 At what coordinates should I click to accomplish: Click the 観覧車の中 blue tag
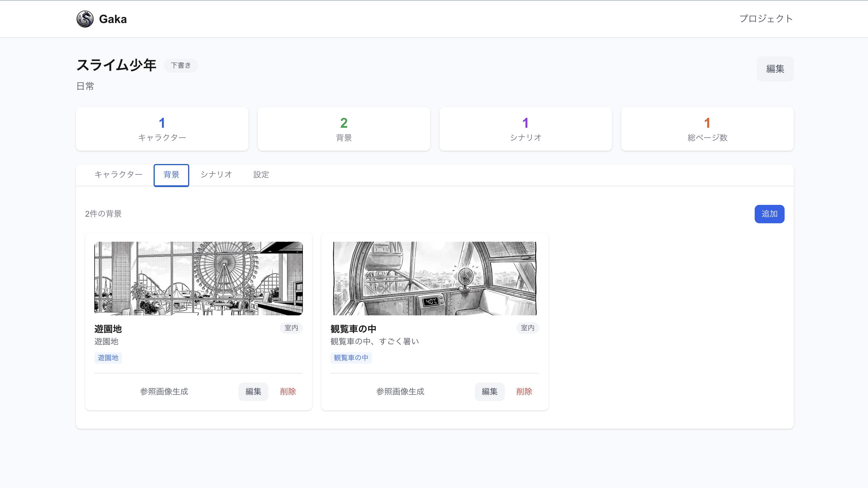click(x=351, y=358)
